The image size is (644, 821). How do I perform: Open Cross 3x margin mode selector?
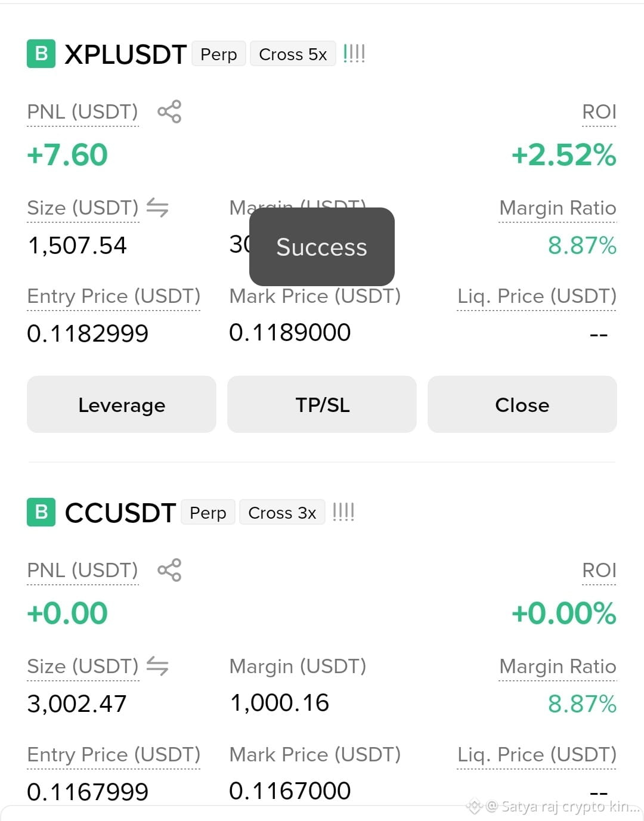[282, 512]
